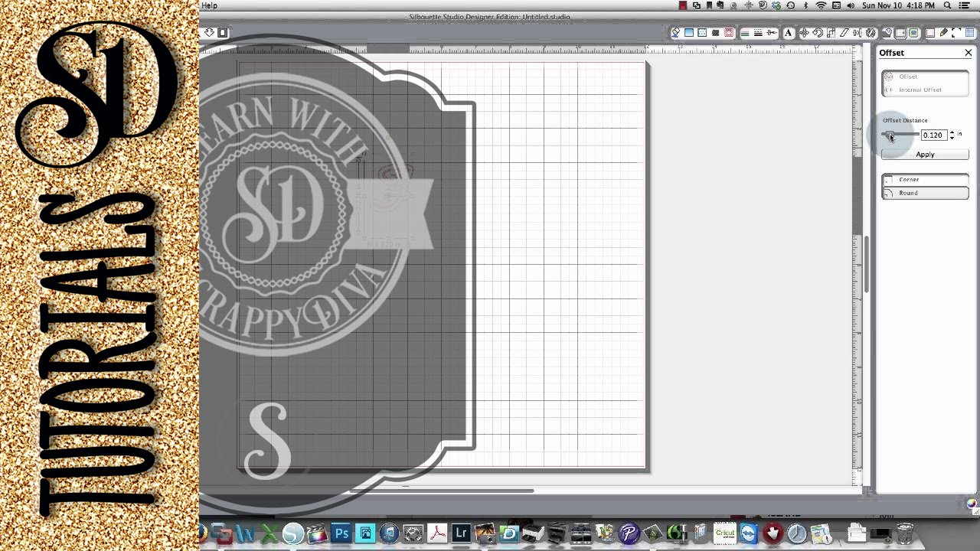Select the Offset option in Offset panel
Screen dimensions: 980x551
point(925,77)
